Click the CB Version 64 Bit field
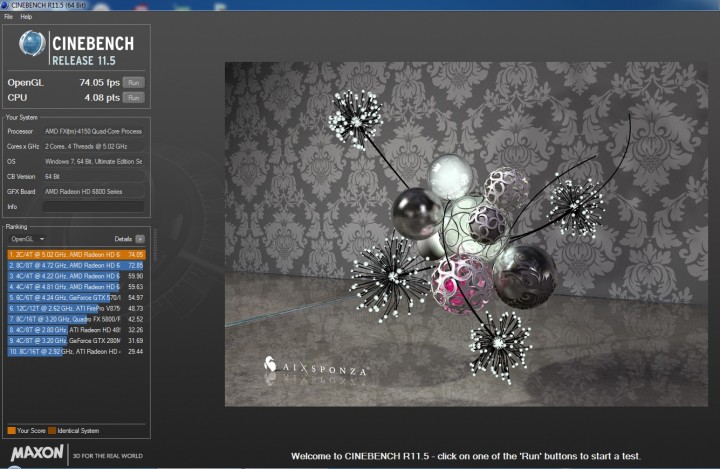This screenshot has width=720, height=469. click(93, 176)
